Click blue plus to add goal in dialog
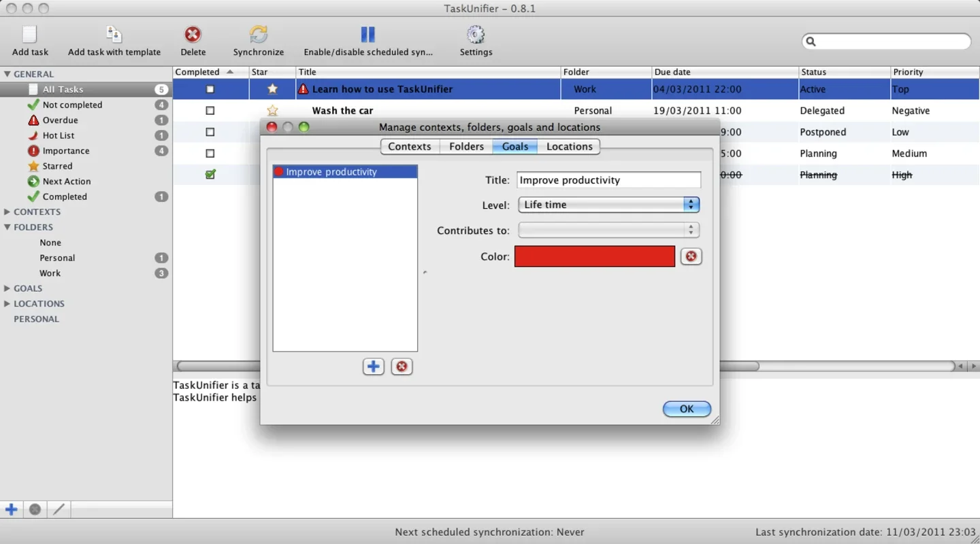Image resolution: width=980 pixels, height=544 pixels. (x=374, y=367)
